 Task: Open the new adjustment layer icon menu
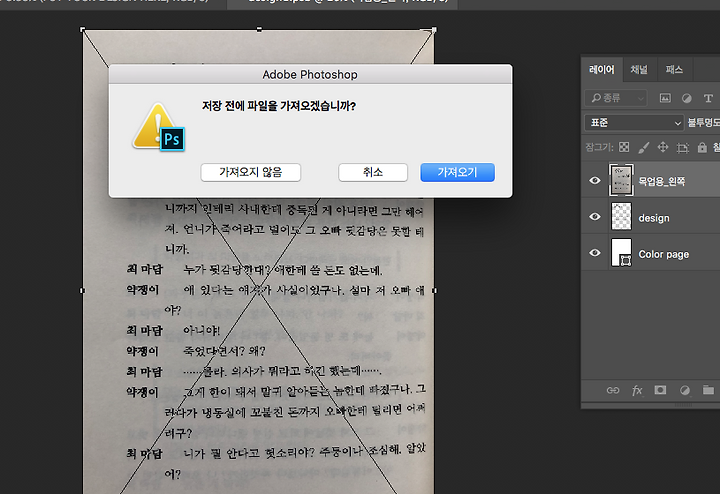tap(685, 390)
